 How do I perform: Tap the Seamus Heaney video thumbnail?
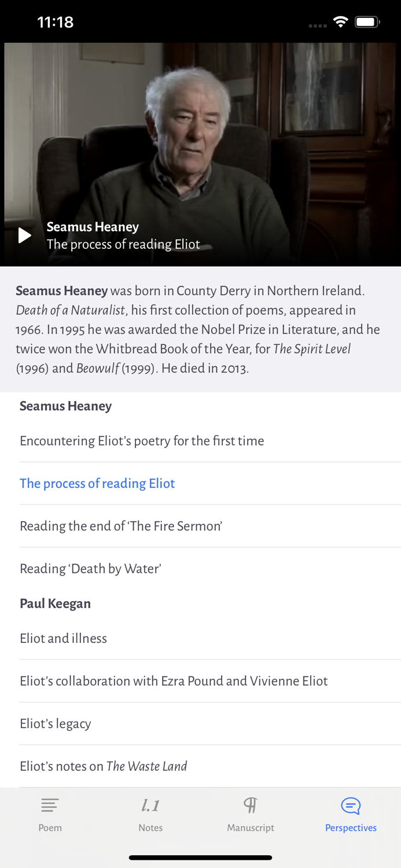point(200,133)
